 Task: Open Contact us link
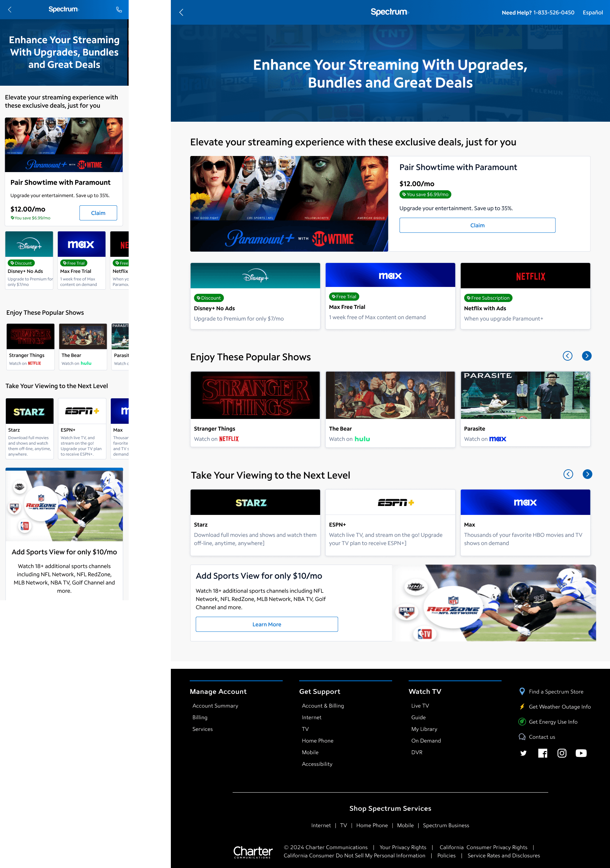click(x=542, y=737)
